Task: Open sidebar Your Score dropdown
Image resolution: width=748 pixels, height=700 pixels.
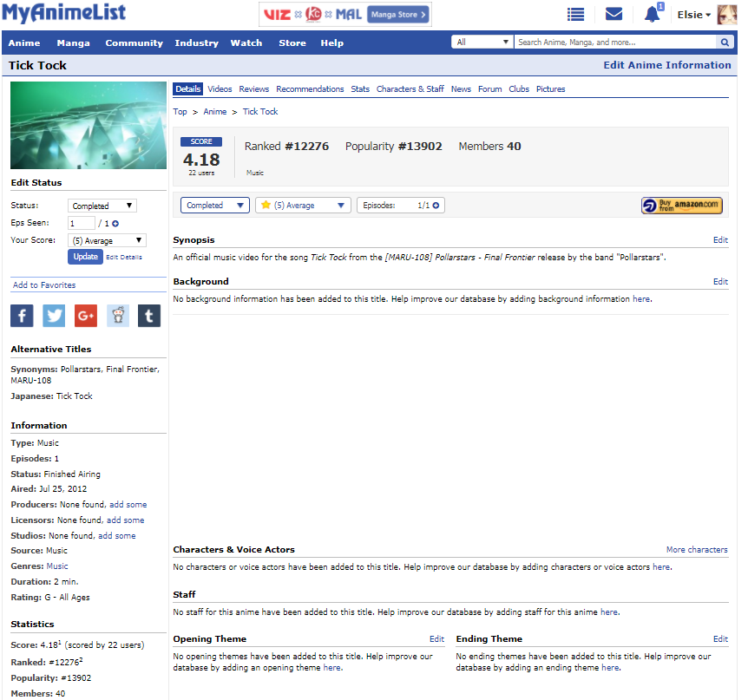Action: click(x=107, y=240)
